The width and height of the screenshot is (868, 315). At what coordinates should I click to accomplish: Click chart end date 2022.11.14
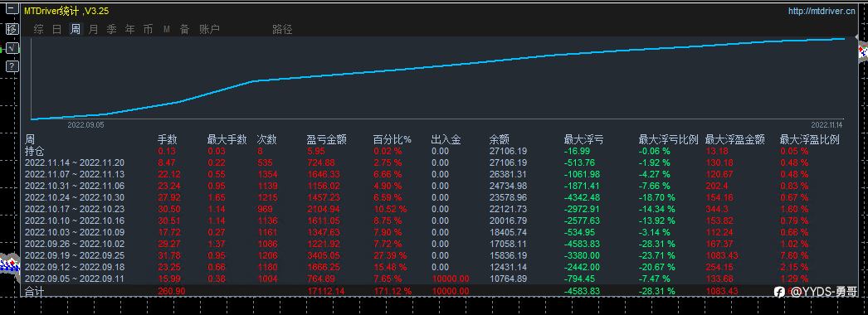(x=827, y=124)
